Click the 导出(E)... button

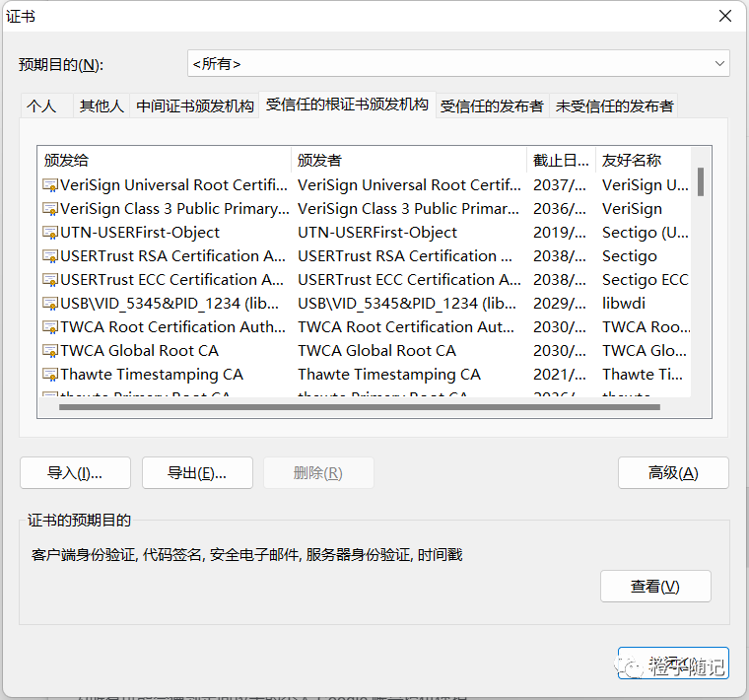(x=197, y=473)
